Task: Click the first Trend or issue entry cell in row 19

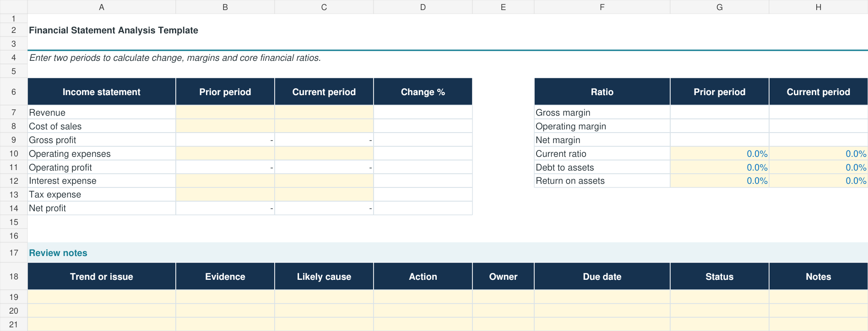Action: click(102, 297)
